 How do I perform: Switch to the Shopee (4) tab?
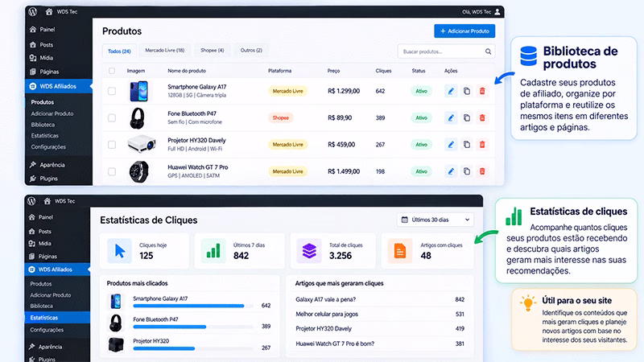click(x=213, y=50)
